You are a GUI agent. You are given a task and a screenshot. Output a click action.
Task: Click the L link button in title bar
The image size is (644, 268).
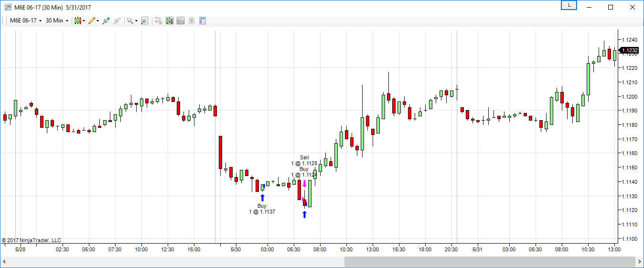(569, 5)
